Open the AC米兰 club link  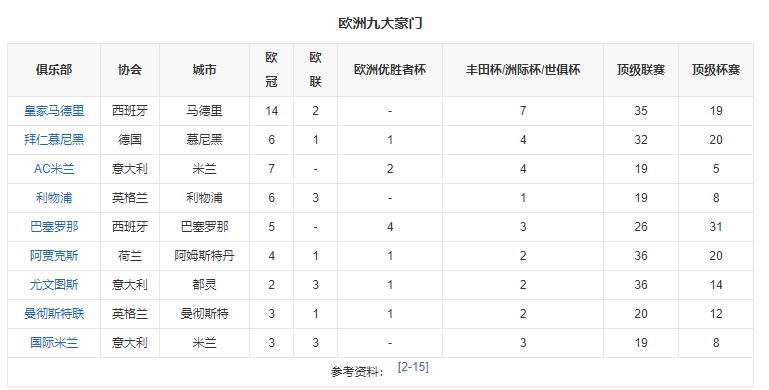54,169
